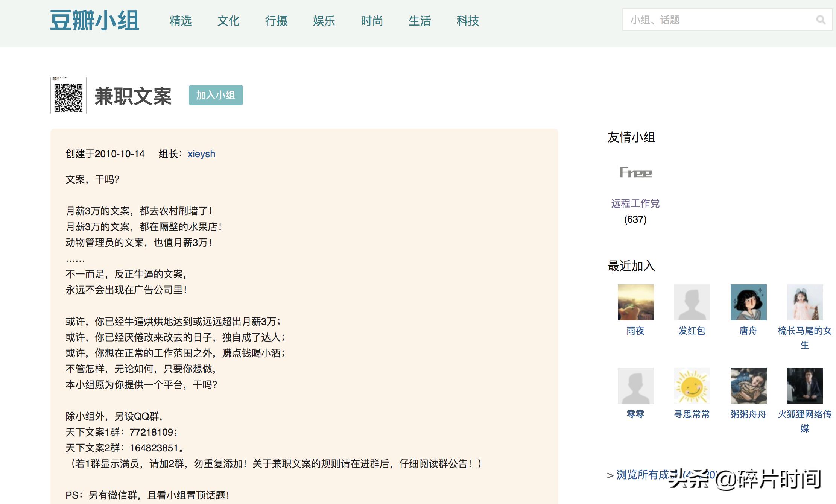Click 雨夜's avatar picture

635,302
